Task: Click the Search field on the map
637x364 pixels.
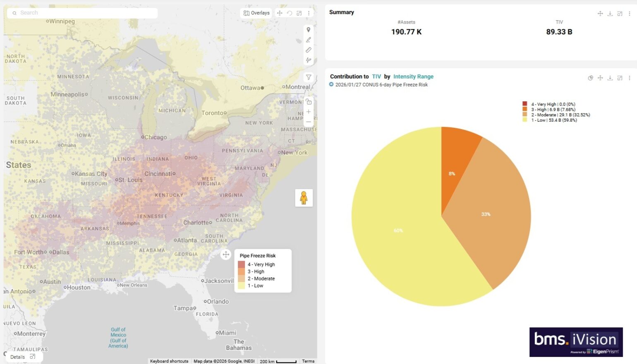Action: click(83, 13)
